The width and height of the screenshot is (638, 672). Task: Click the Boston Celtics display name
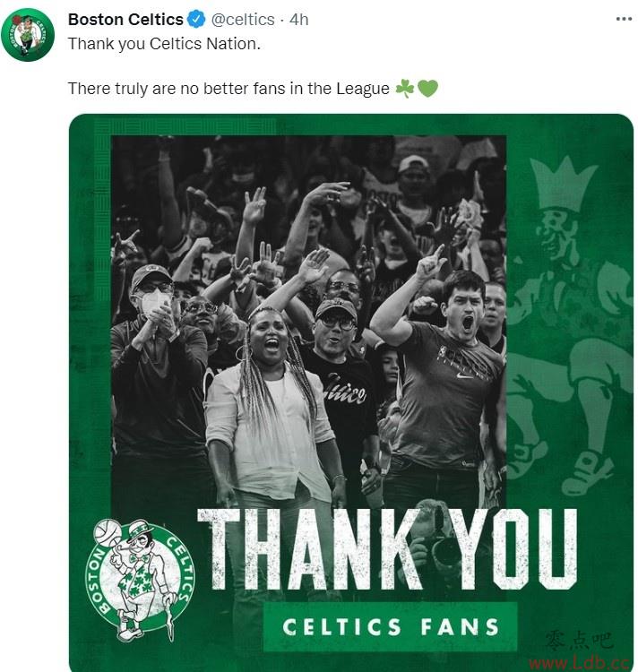pyautogui.click(x=125, y=20)
